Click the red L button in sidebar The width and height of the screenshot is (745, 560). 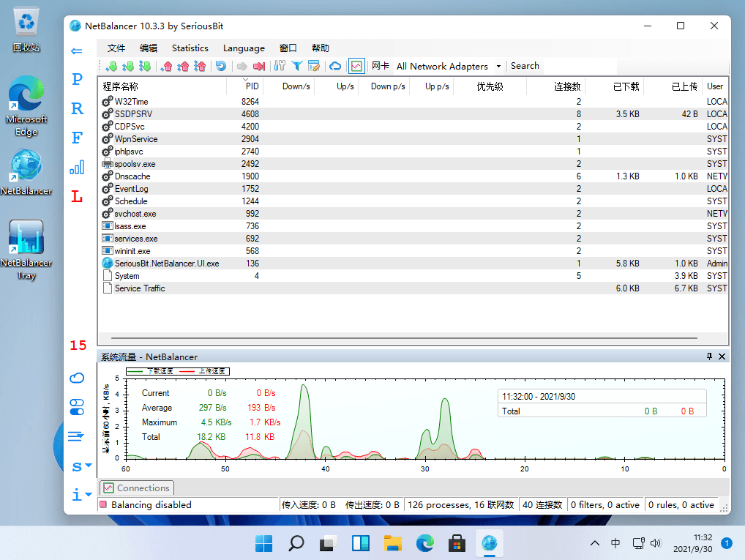pyautogui.click(x=77, y=198)
